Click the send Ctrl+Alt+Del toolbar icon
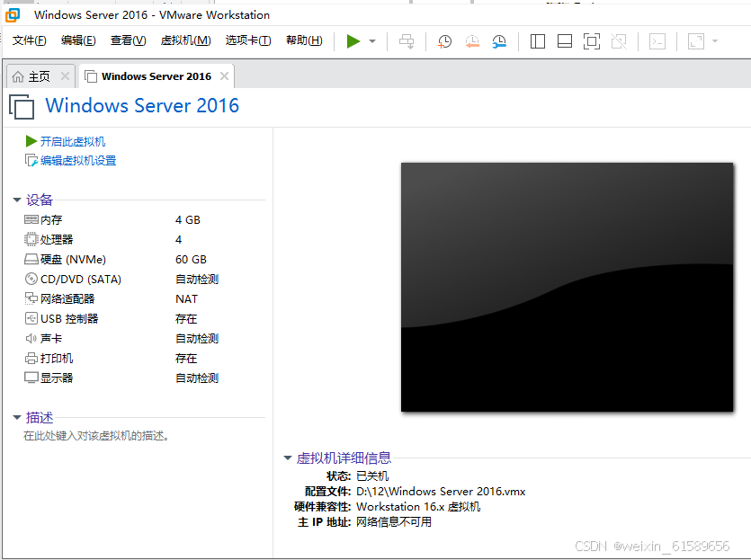Viewport: 751px width, 560px height. (407, 41)
